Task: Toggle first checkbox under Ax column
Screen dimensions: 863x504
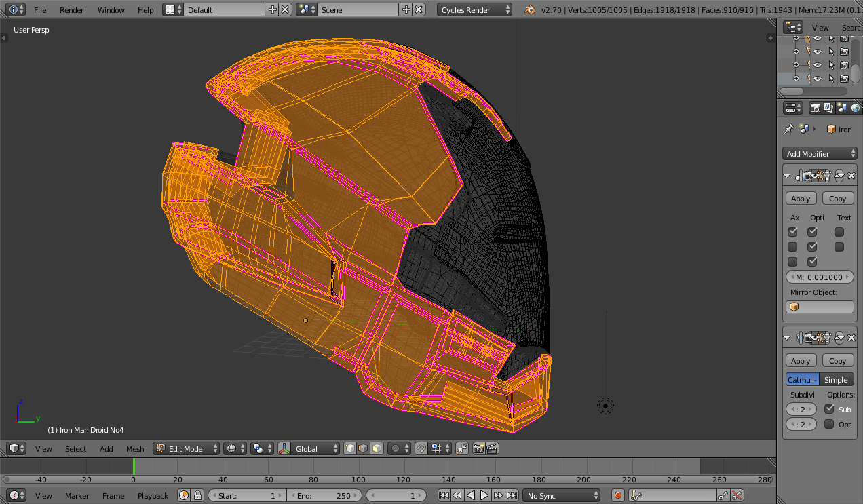Action: click(x=792, y=232)
